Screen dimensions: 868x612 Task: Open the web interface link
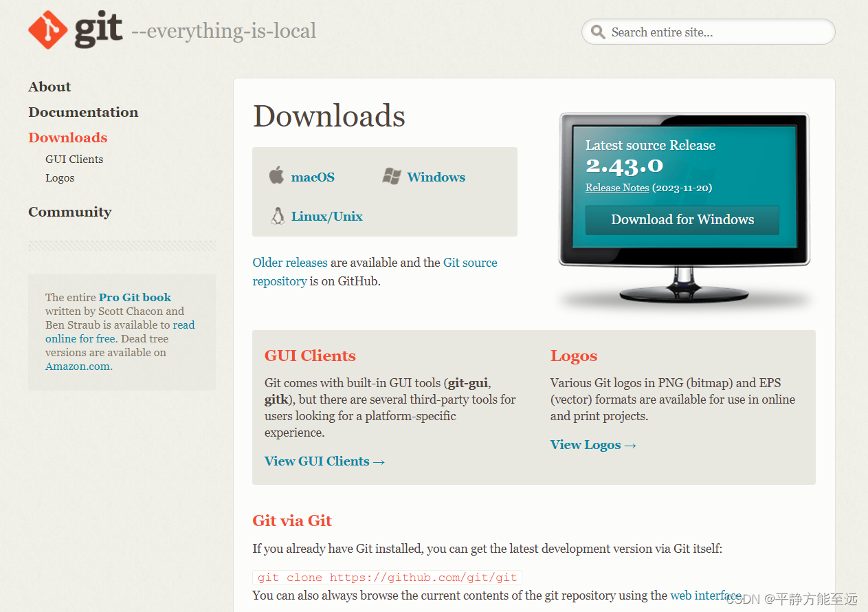point(705,595)
